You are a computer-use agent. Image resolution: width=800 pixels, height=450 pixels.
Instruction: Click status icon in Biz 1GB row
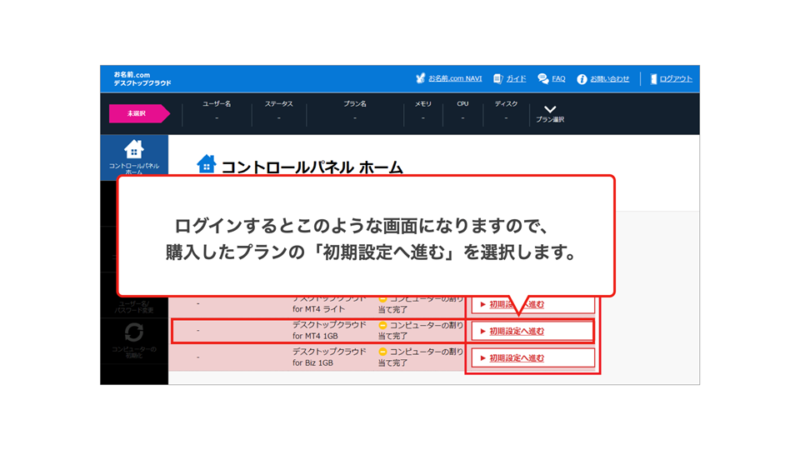click(x=383, y=352)
